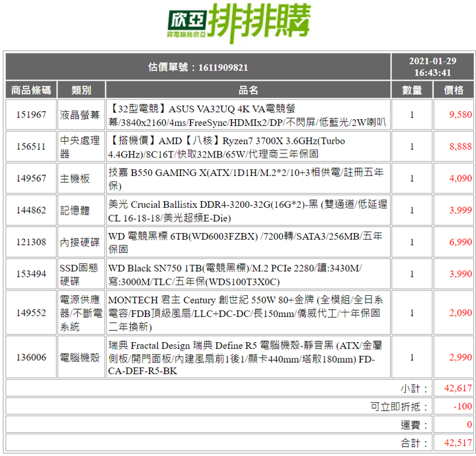Viewport: 476px width, 456px height.
Task: Select the SSD固態硬碟 category cell
Action: pyautogui.click(x=81, y=274)
